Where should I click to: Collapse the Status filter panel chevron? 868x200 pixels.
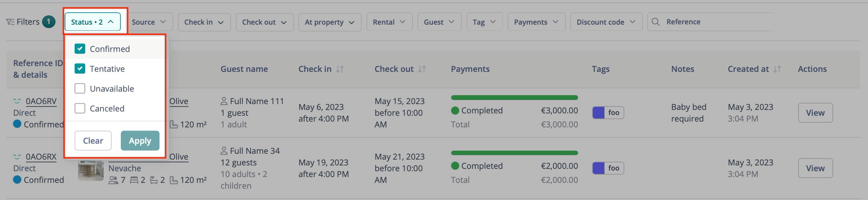(111, 21)
